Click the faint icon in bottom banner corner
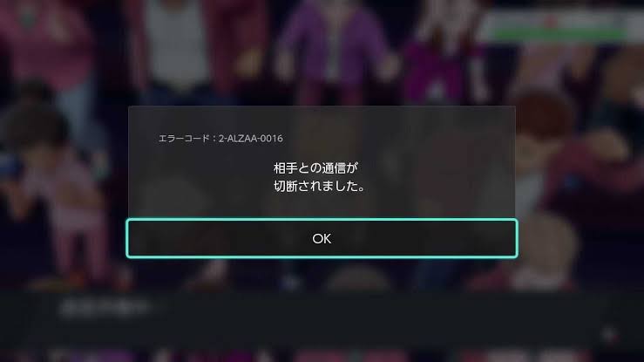644x362 pixels. coord(610,334)
